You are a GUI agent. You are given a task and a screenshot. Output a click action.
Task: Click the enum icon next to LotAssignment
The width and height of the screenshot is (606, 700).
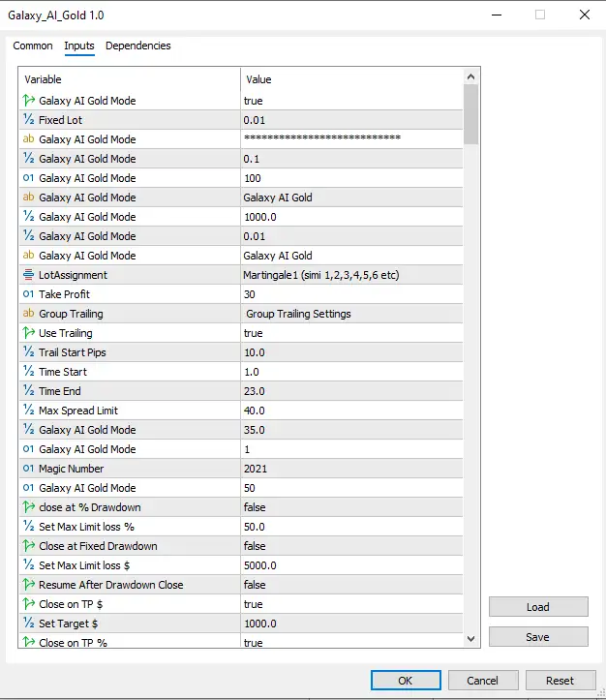pyautogui.click(x=28, y=275)
